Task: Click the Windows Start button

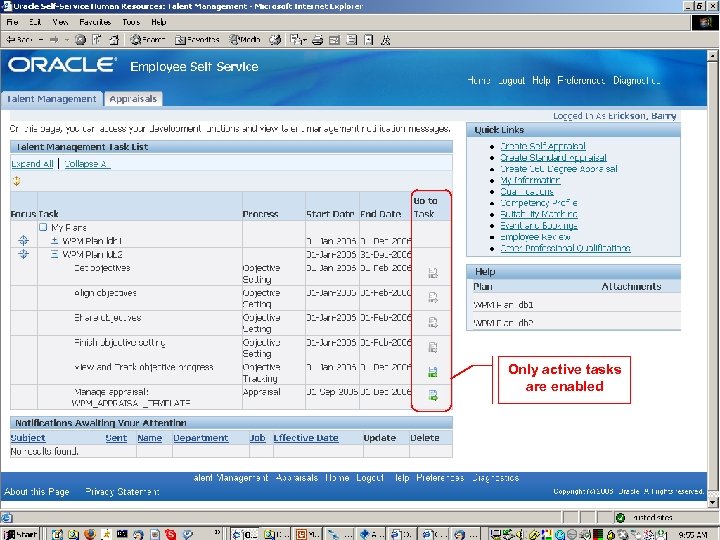Action: click(x=20, y=534)
